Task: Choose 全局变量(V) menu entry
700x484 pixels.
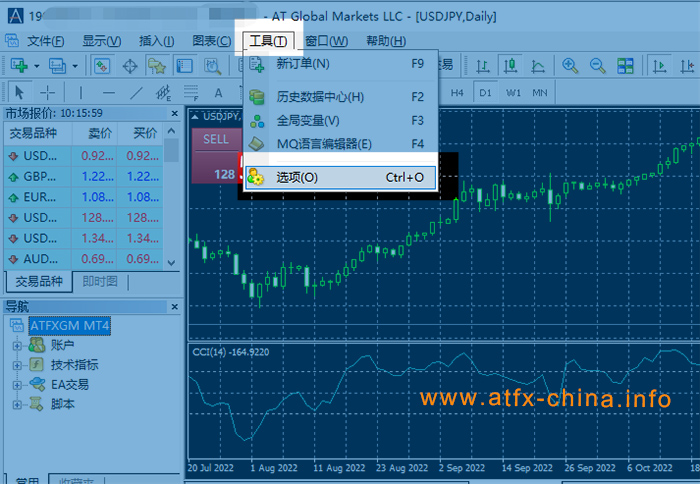Action: 340,121
